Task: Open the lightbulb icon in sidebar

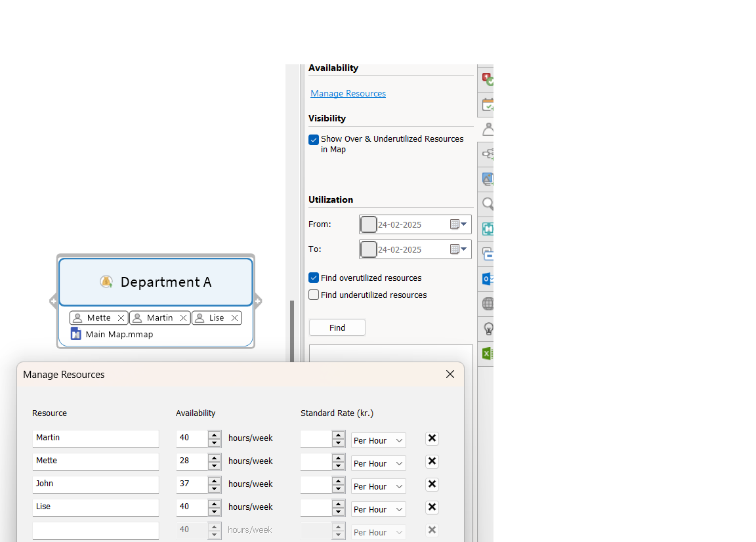Action: point(486,329)
